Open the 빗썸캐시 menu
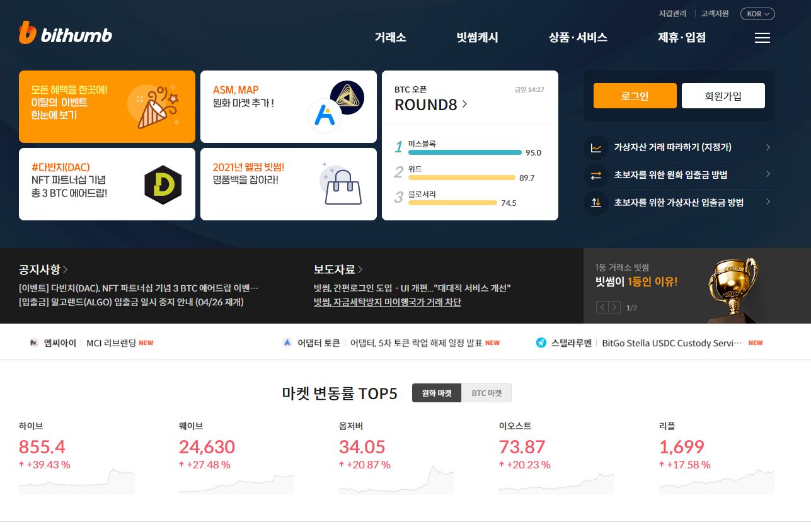 click(x=477, y=38)
